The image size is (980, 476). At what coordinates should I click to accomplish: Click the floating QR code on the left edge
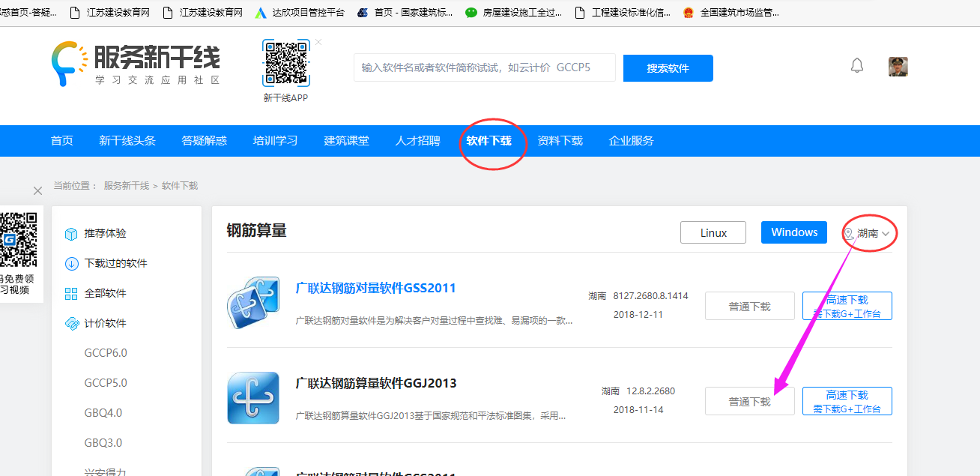18,240
